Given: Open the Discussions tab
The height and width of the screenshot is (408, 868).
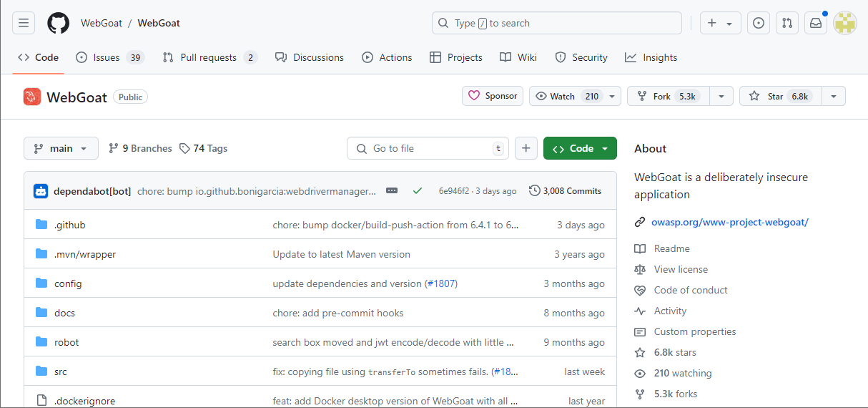Looking at the screenshot, I should point(310,57).
